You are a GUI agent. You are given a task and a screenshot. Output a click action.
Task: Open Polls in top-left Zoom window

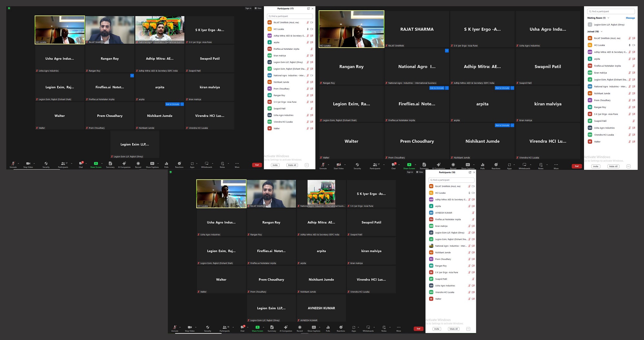[x=166, y=165]
